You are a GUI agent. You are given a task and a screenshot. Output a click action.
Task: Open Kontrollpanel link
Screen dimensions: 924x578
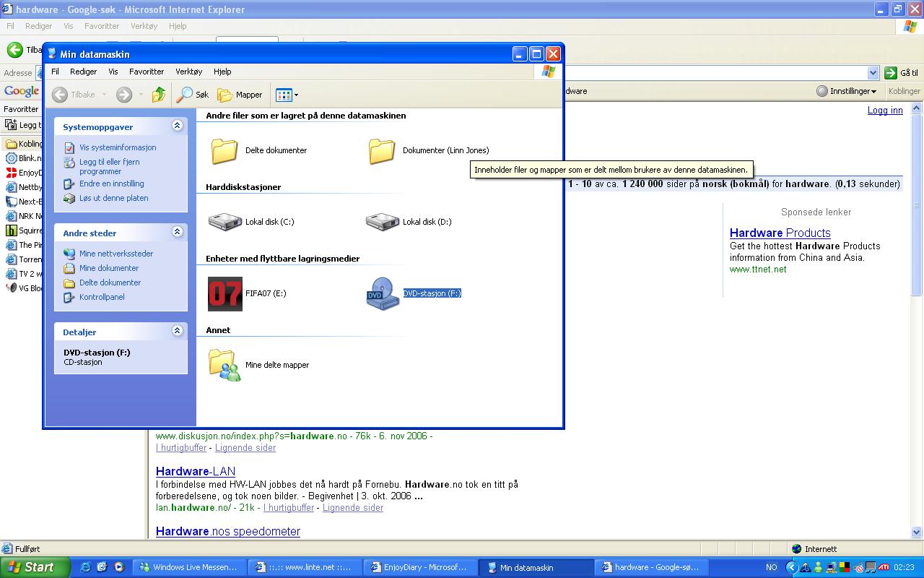[x=102, y=297]
